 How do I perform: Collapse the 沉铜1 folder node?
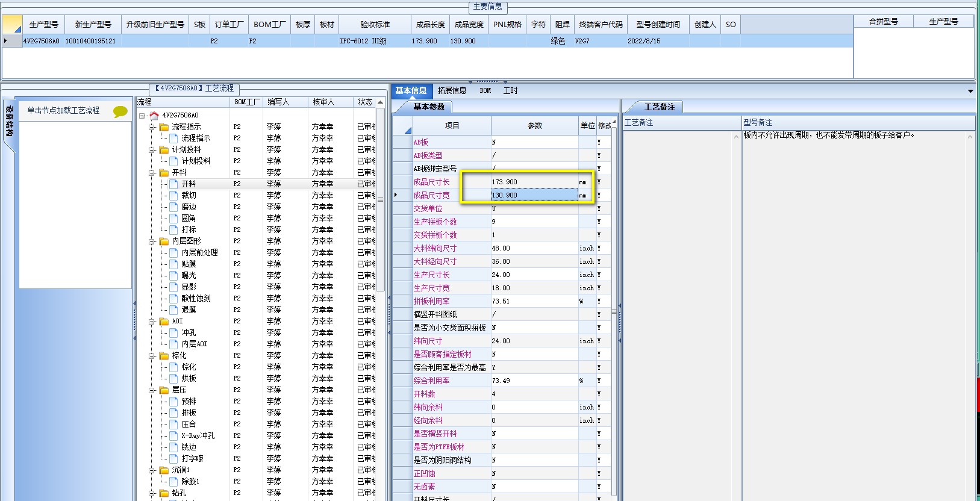(152, 470)
